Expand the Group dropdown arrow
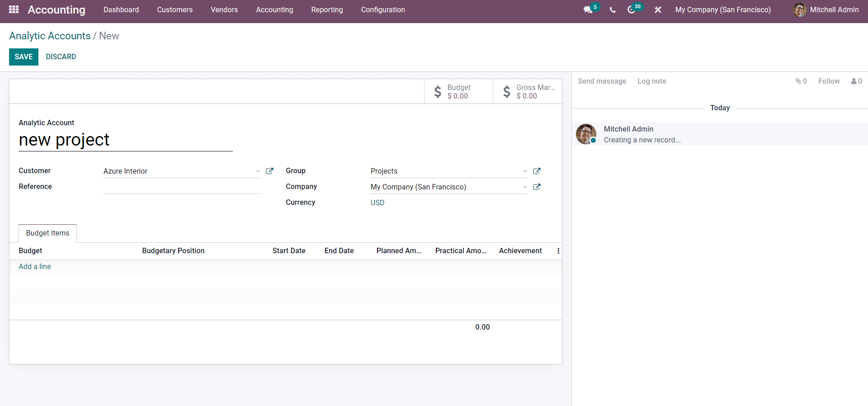The width and height of the screenshot is (868, 406). (525, 171)
